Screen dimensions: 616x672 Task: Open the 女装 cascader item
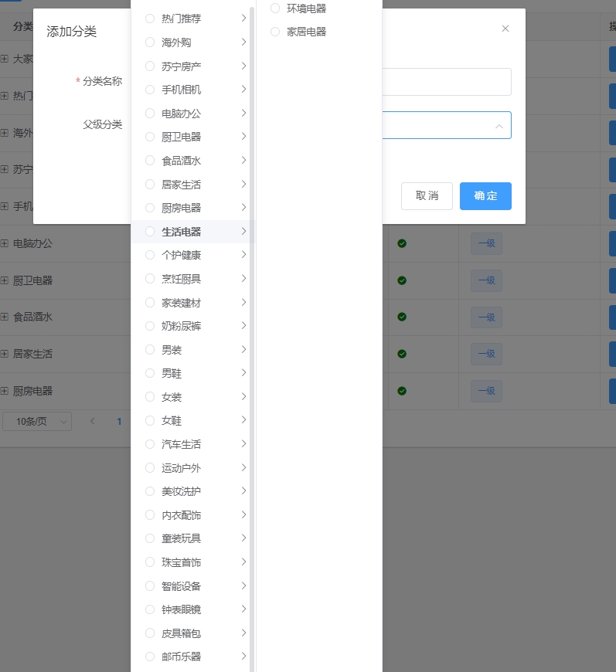click(x=193, y=397)
